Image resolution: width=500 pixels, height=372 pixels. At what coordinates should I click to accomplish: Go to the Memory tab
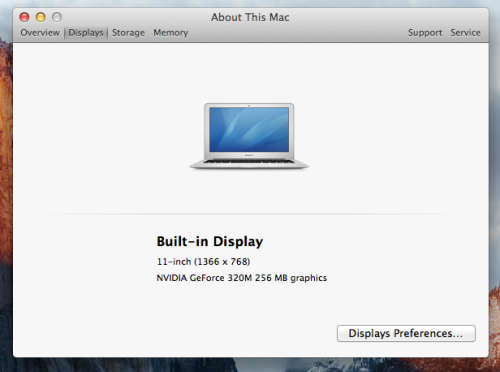coord(171,33)
